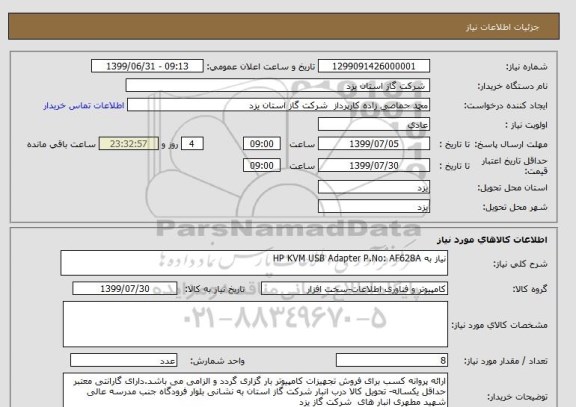
Task: Click label مشخصات کالای مورد نیاز
Action: pos(499,325)
